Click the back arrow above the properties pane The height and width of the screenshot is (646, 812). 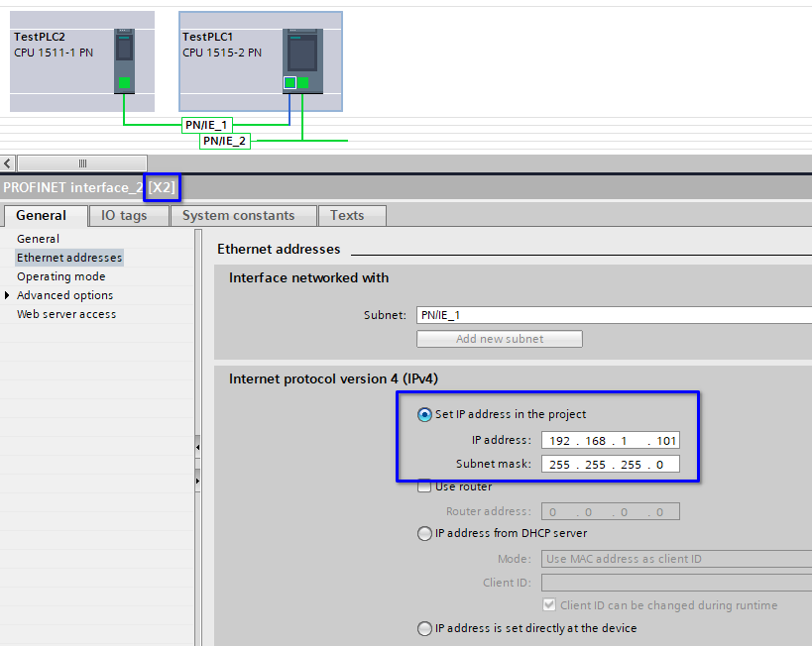click(7, 162)
